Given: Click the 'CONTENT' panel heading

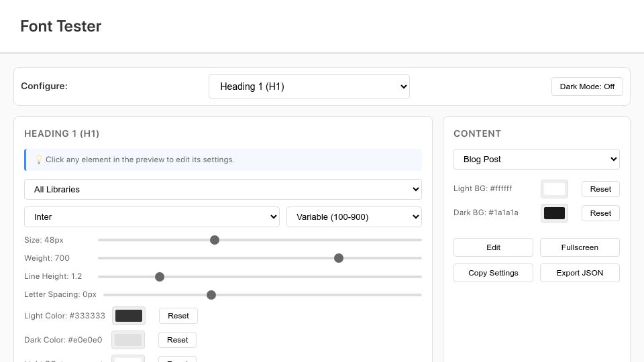Looking at the screenshot, I should coord(477,133).
